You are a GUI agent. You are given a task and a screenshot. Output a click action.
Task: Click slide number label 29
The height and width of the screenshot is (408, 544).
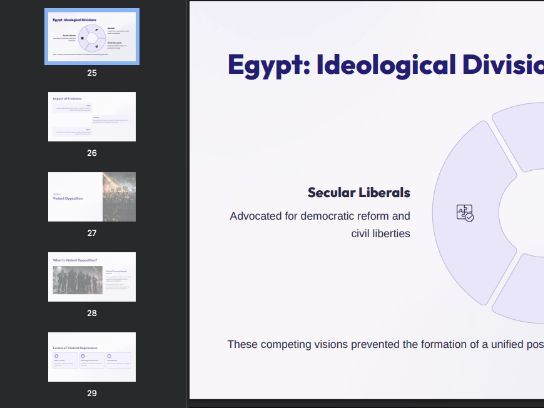coord(92,393)
